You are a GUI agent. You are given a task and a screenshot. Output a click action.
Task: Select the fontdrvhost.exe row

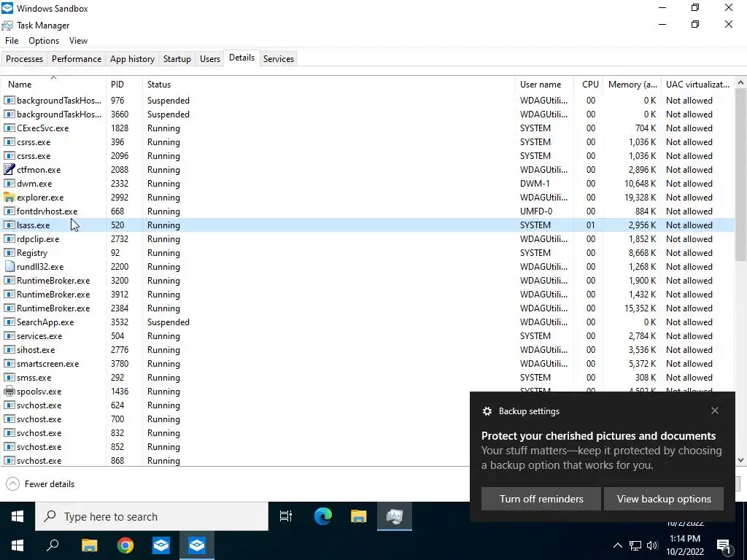[x=368, y=211]
